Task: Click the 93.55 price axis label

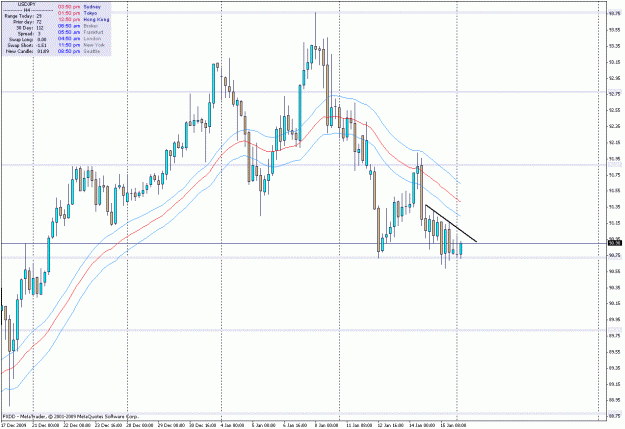Action: 614,30
